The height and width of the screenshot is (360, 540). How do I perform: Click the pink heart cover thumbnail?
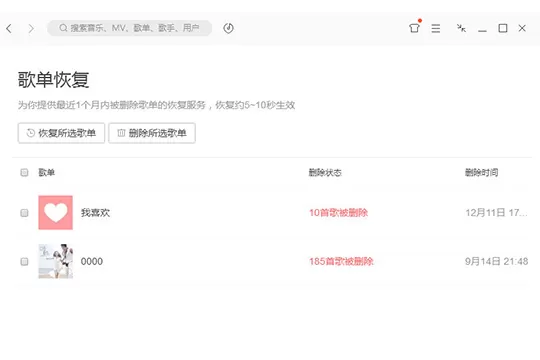(x=55, y=213)
